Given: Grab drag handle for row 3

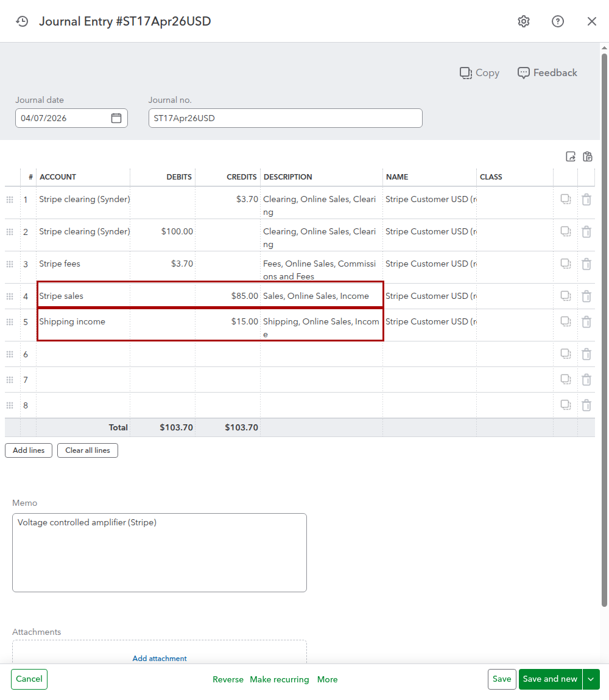Looking at the screenshot, I should [10, 264].
